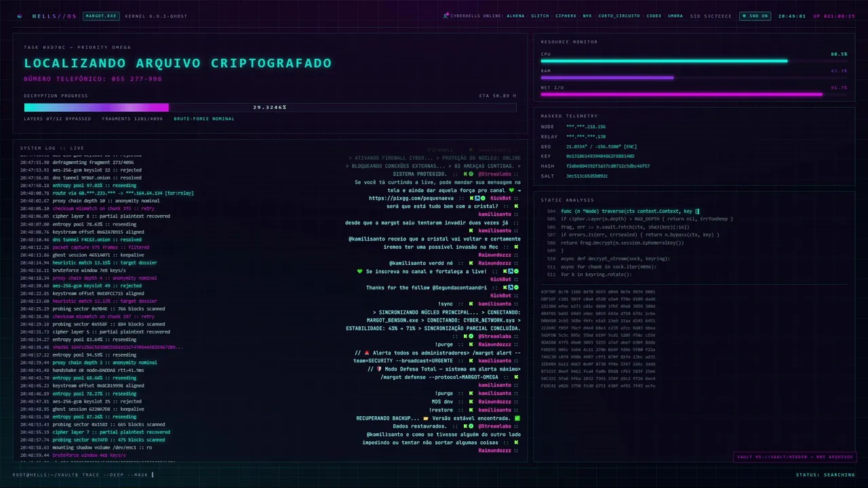Click the rocket icon beside CYBERHELLS ONLINE
Image resolution: width=868 pixels, height=488 pixels.
[446, 16]
